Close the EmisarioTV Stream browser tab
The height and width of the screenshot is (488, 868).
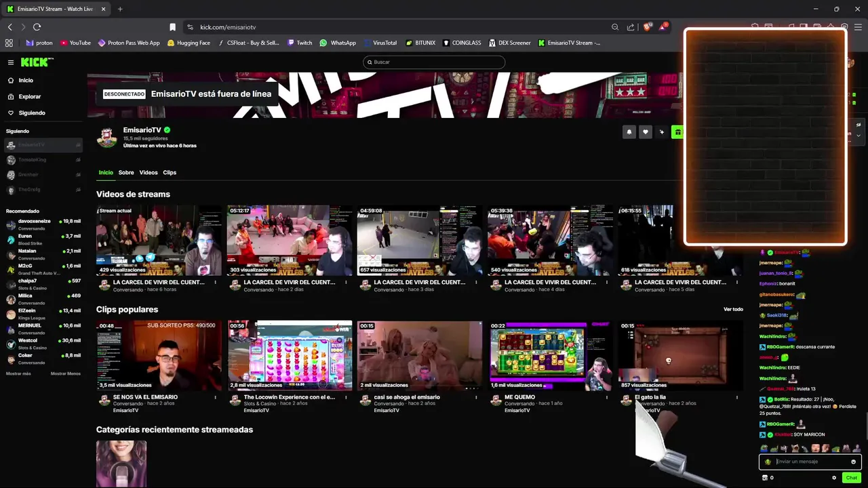click(x=103, y=9)
